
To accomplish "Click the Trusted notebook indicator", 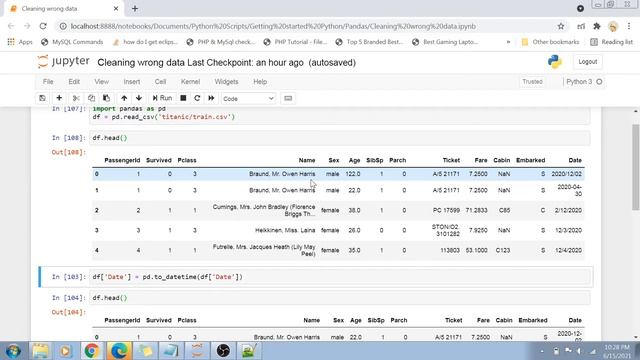I will point(532,82).
